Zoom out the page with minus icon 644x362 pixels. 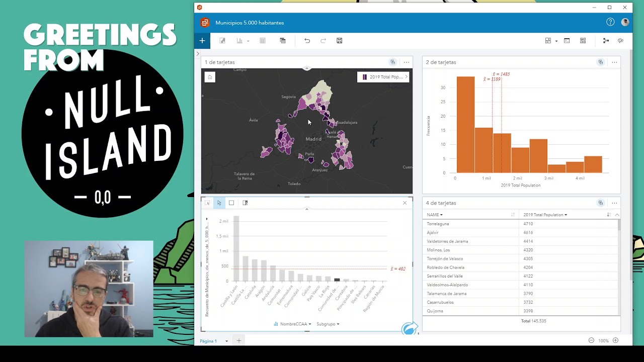pos(591,341)
